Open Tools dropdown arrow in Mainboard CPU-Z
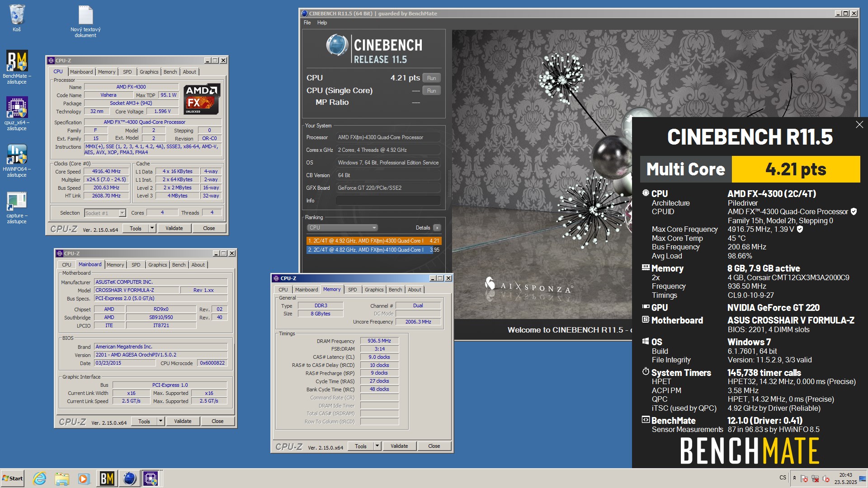868x488 pixels. (160, 421)
